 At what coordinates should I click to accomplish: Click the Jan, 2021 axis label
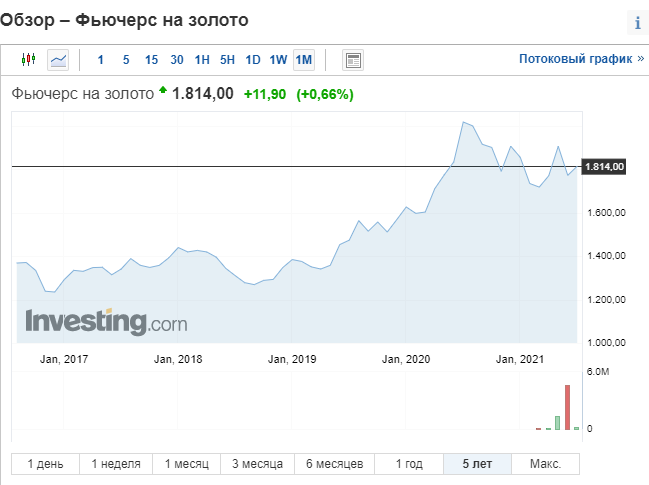click(x=520, y=359)
